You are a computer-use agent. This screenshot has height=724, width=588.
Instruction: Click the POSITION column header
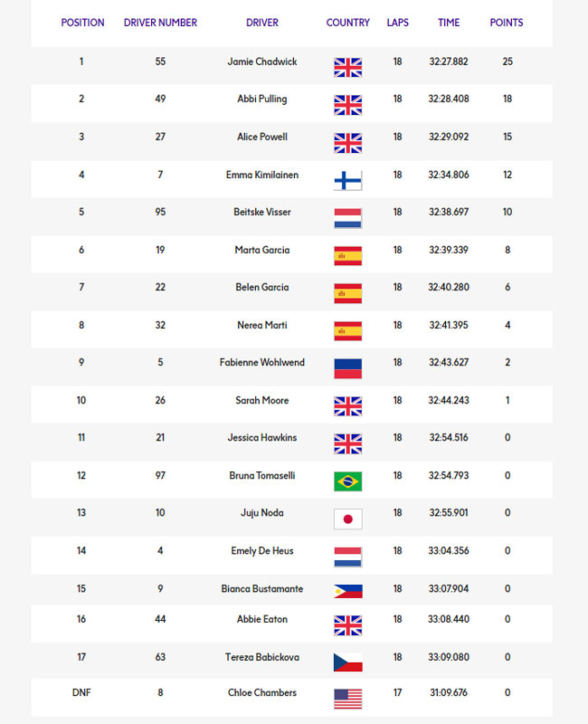82,23
